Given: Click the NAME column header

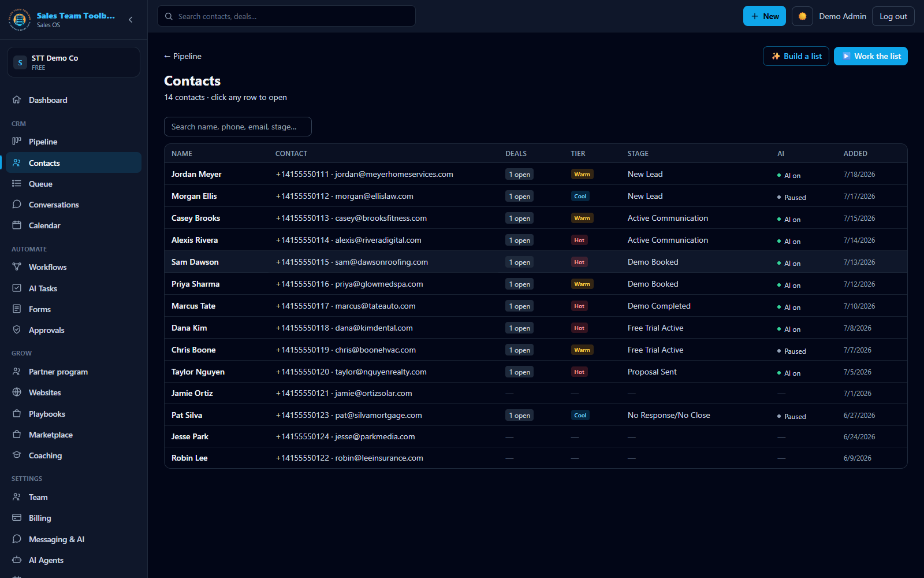Looking at the screenshot, I should click(182, 154).
